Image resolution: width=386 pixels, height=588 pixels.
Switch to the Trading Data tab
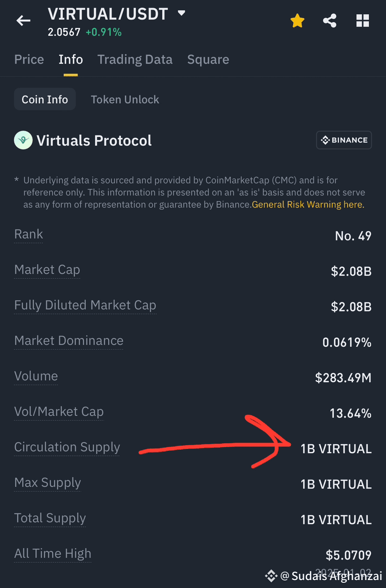click(135, 59)
